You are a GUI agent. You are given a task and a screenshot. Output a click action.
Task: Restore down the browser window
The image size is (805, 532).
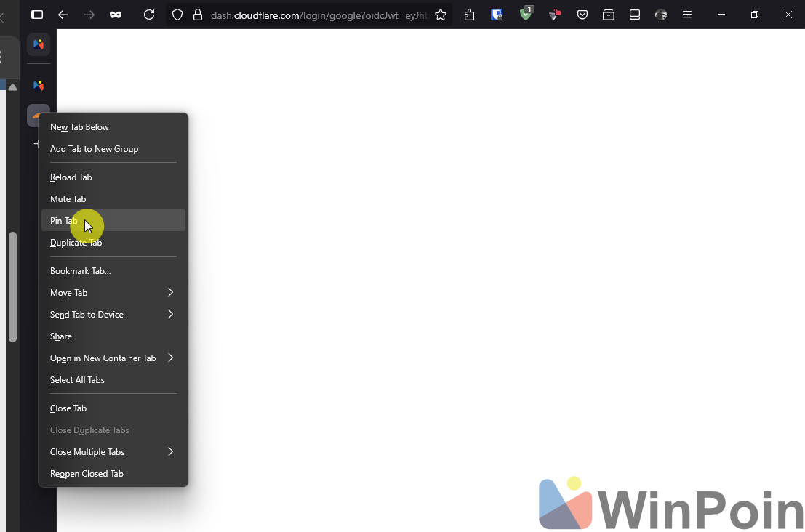(755, 15)
